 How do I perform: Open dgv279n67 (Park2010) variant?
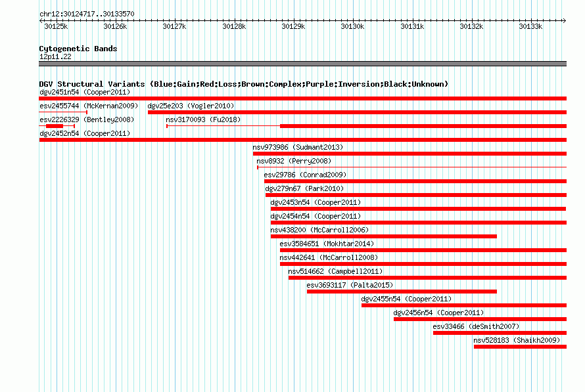tap(304, 188)
